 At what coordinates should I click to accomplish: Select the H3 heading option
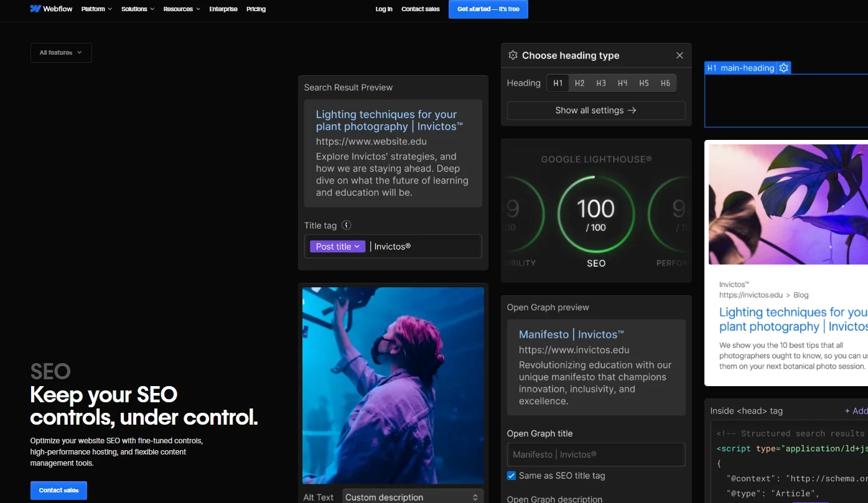coord(600,83)
